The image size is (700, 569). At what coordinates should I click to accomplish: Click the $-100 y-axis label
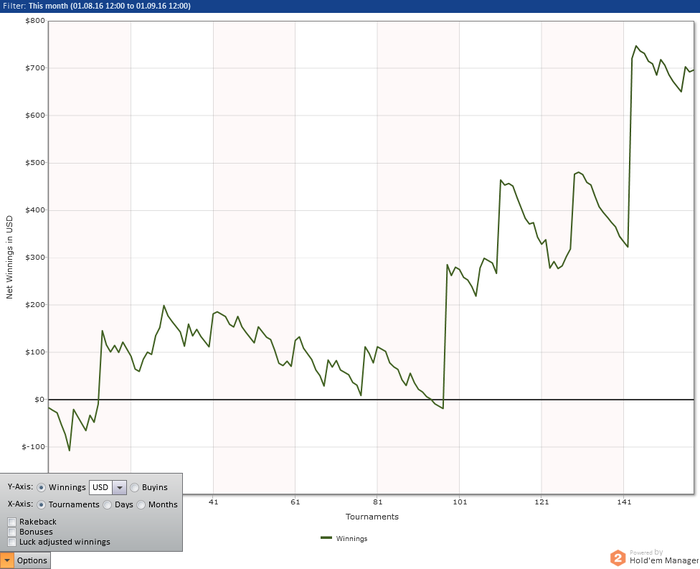point(33,447)
